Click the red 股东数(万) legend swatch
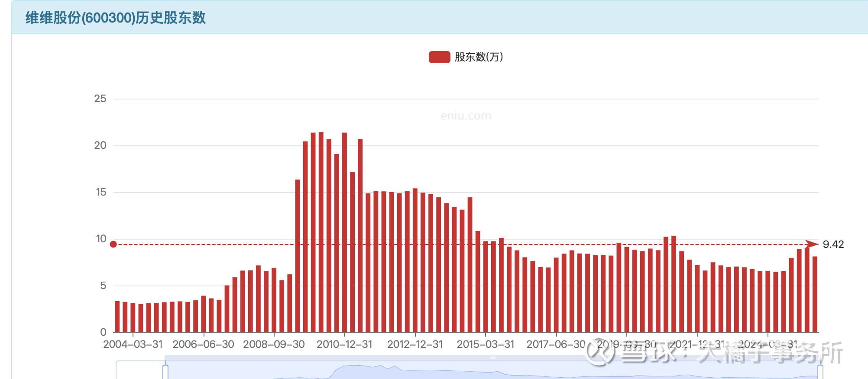Image resolution: width=868 pixels, height=379 pixels. [439, 57]
